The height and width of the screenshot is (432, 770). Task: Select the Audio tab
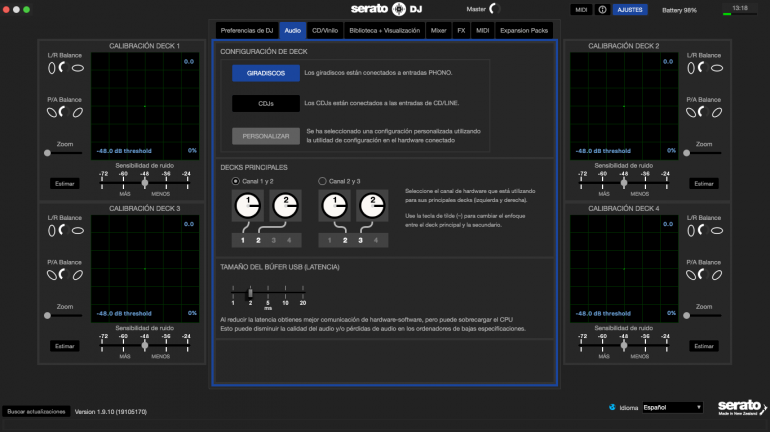coord(293,30)
